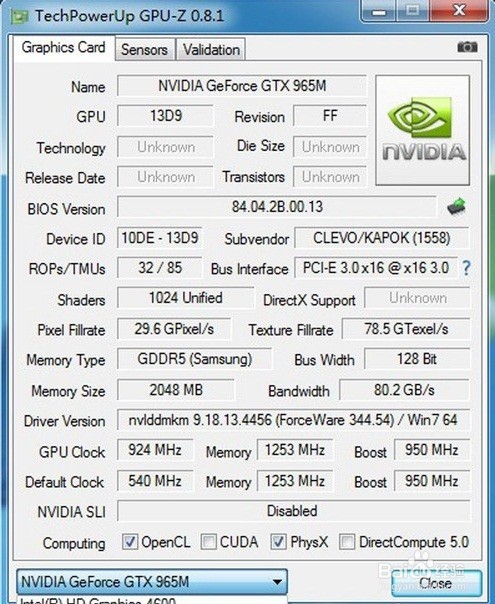
Task: Click the GPU Clock row Boost 950 MHz
Action: [x=432, y=450]
